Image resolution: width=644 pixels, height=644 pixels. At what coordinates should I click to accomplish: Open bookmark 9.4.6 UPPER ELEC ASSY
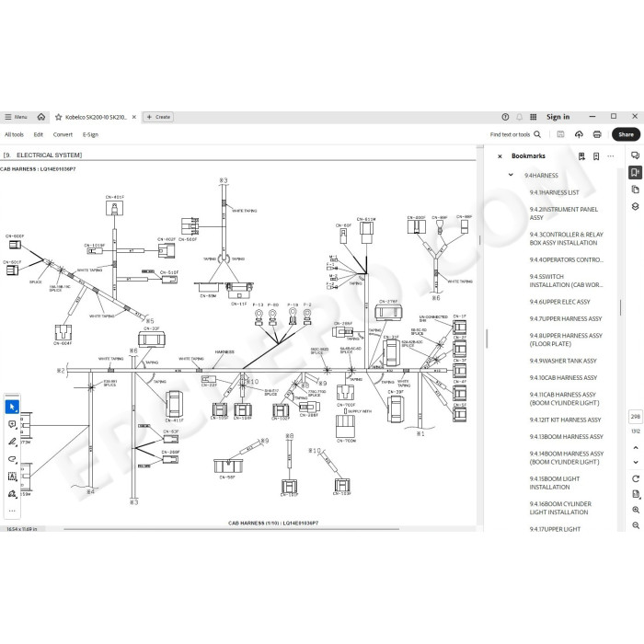click(559, 302)
